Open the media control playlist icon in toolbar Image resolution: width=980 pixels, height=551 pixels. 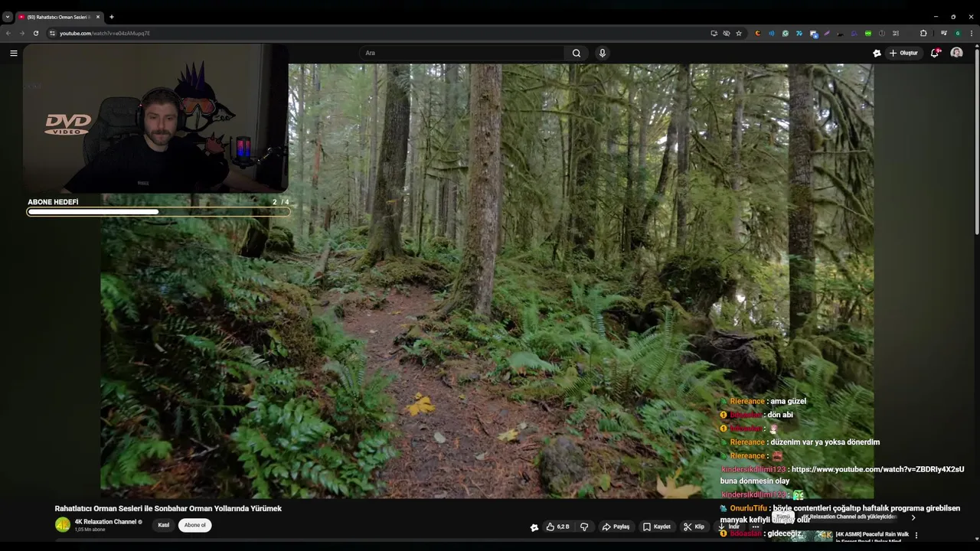pyautogui.click(x=944, y=33)
